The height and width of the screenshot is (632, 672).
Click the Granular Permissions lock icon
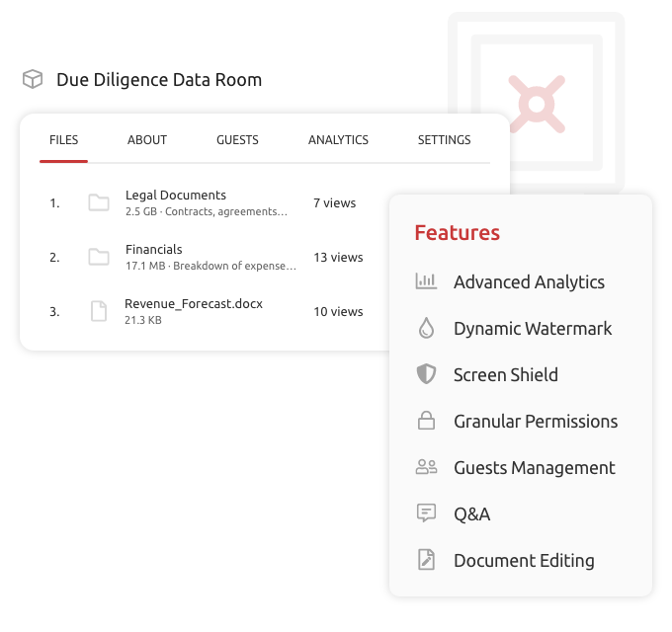pyautogui.click(x=426, y=421)
